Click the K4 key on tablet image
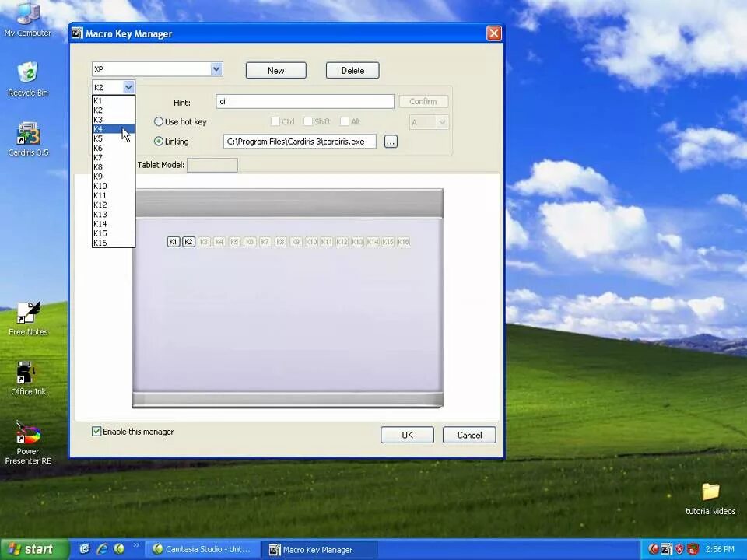747x560 pixels. tap(219, 242)
